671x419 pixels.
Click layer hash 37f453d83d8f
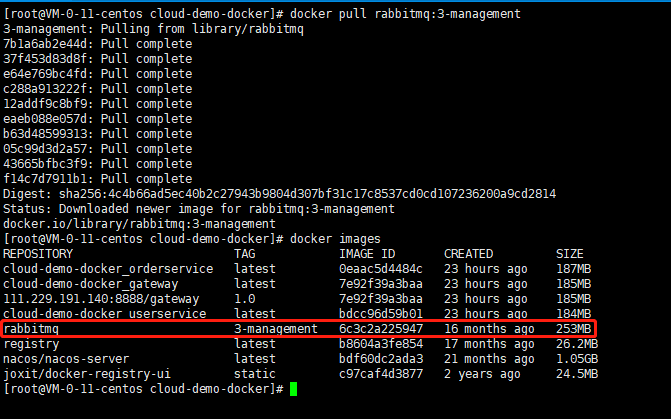click(45, 59)
